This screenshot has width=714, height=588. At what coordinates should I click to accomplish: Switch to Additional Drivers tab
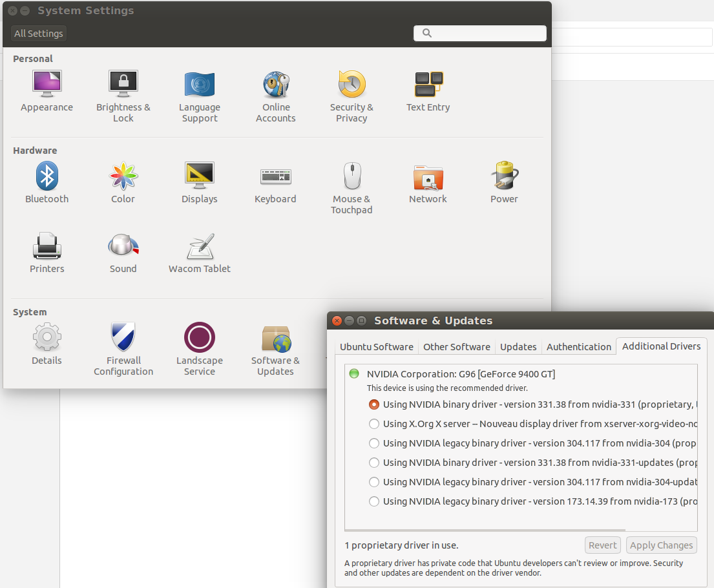(x=661, y=346)
